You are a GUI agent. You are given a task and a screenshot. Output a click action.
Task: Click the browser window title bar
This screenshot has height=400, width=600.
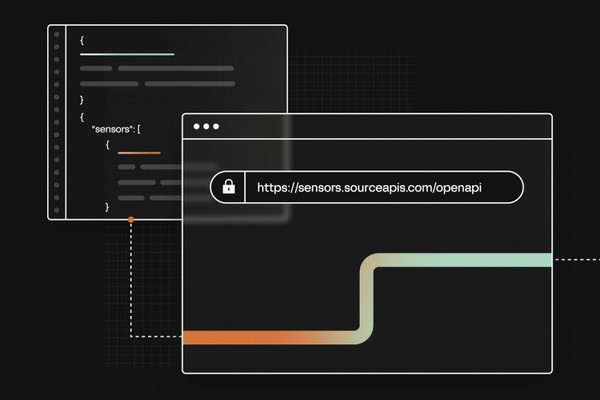pos(380,127)
